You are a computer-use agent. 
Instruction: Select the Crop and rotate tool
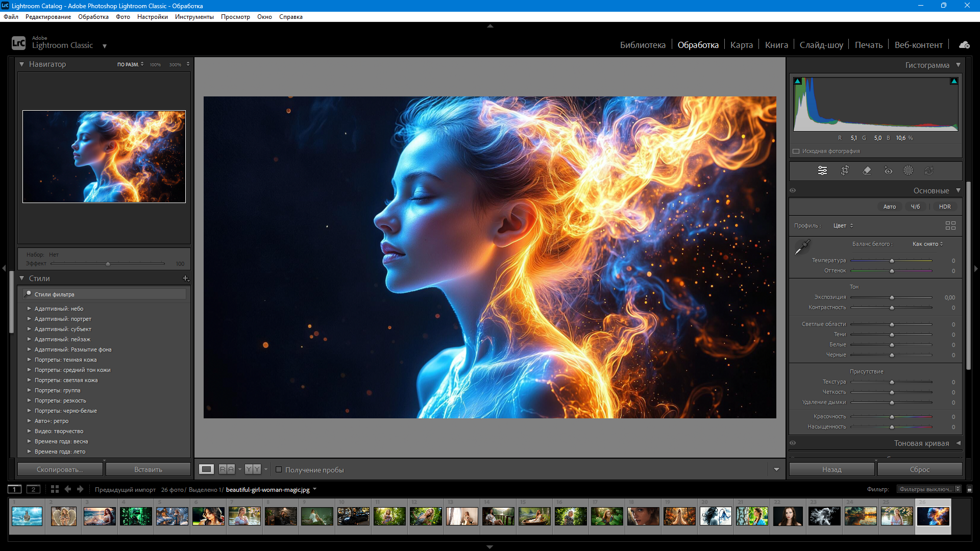click(x=845, y=170)
